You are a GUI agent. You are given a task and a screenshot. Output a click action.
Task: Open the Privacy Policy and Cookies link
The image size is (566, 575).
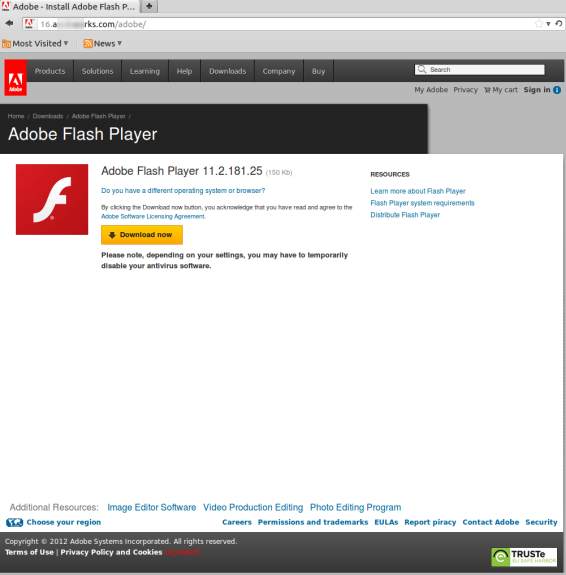111,552
